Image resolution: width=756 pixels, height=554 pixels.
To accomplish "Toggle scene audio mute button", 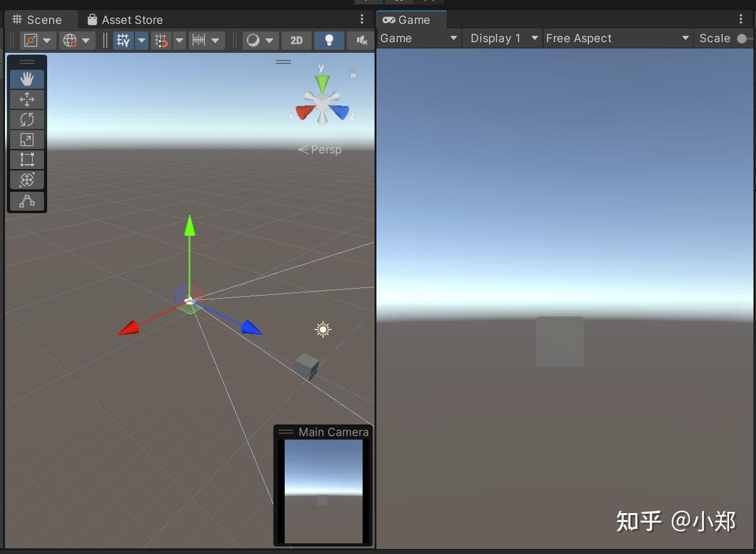I will [x=361, y=41].
